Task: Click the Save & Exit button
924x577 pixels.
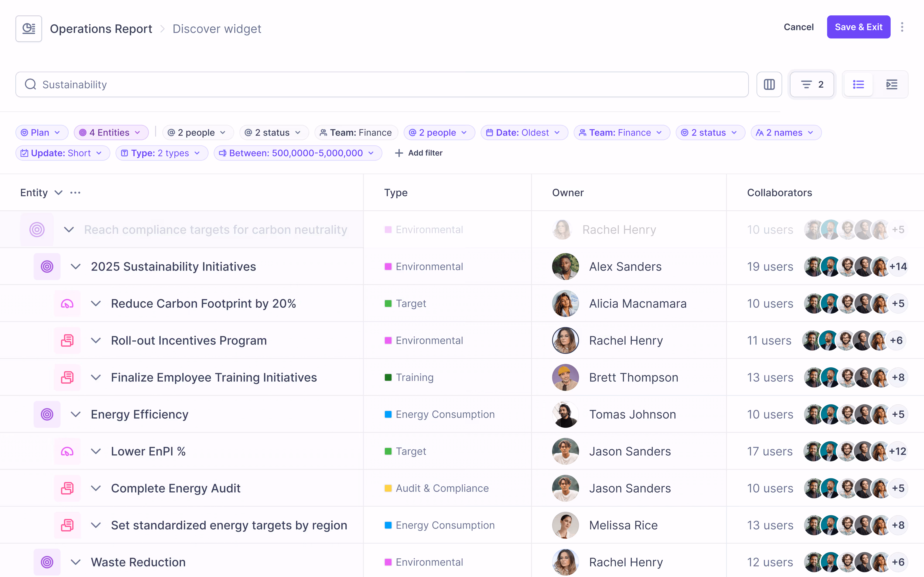Action: tap(859, 27)
